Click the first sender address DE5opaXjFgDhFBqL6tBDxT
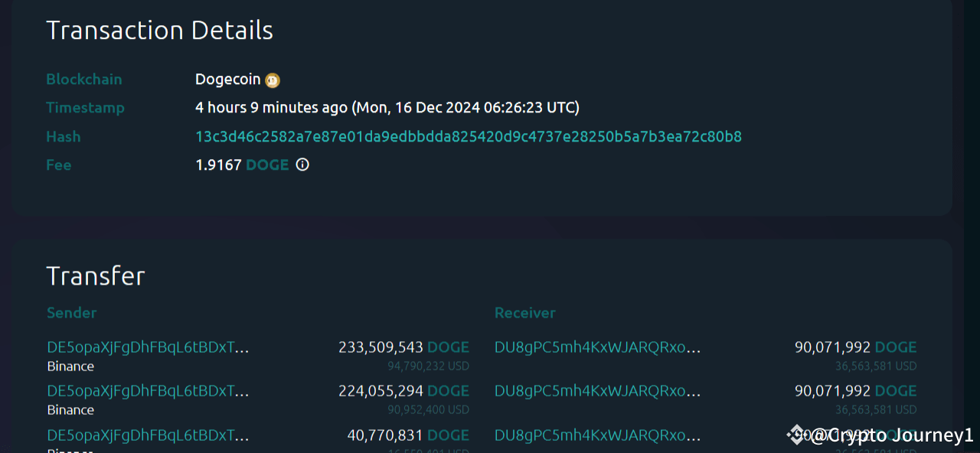 142,347
